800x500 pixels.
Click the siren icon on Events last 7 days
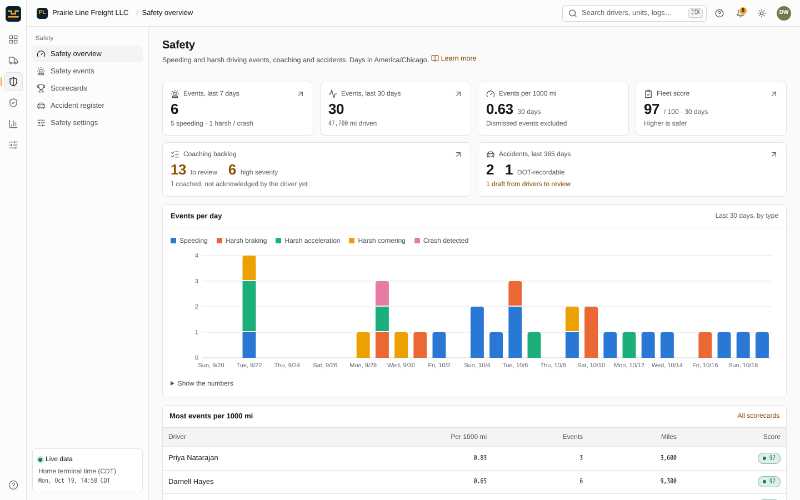coord(175,94)
